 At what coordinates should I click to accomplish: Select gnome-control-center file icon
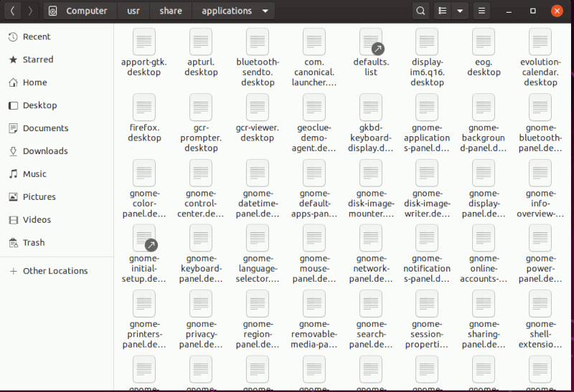(x=201, y=173)
